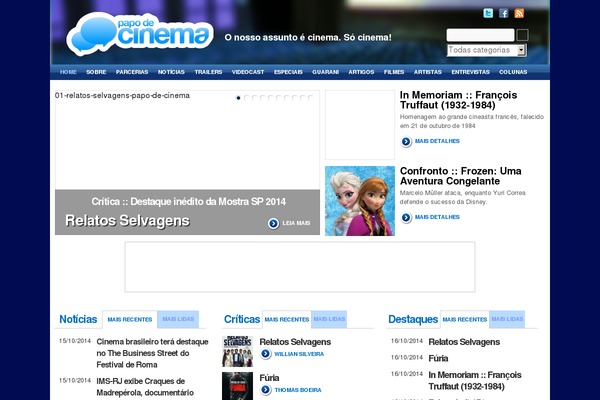Open the Twitter profile icon
600x400 pixels.
pyautogui.click(x=488, y=13)
